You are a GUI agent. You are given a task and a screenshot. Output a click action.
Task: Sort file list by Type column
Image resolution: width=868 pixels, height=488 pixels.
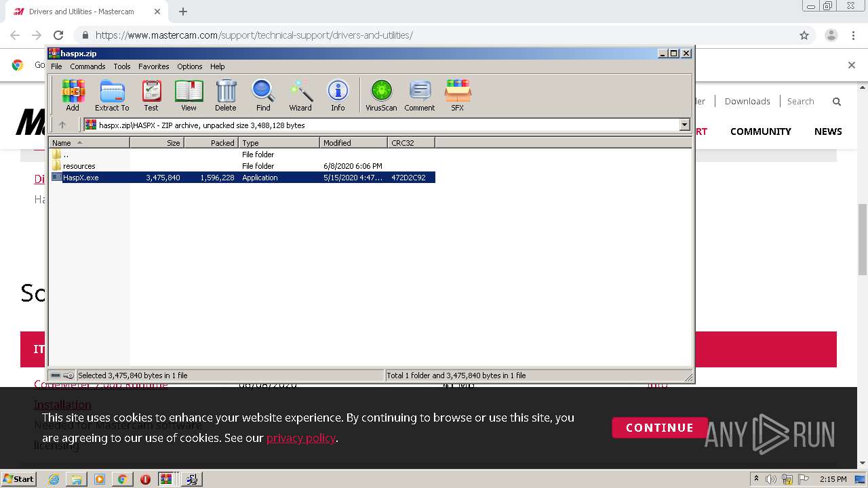(279, 142)
